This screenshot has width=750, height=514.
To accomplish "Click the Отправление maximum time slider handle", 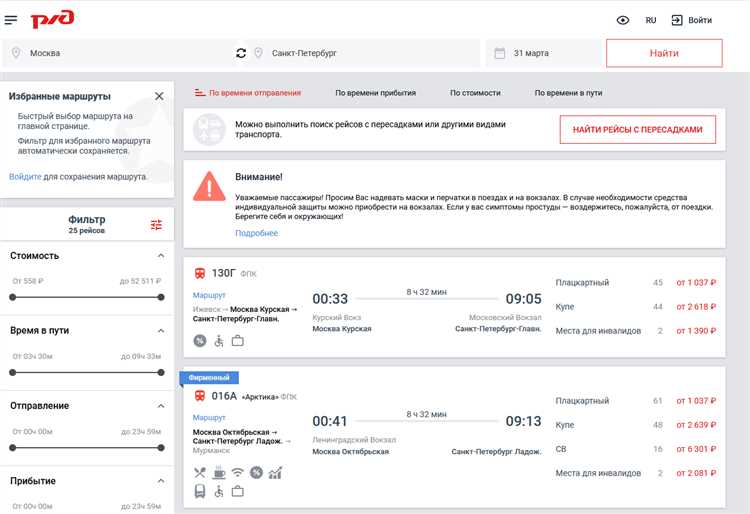I will (x=161, y=448).
